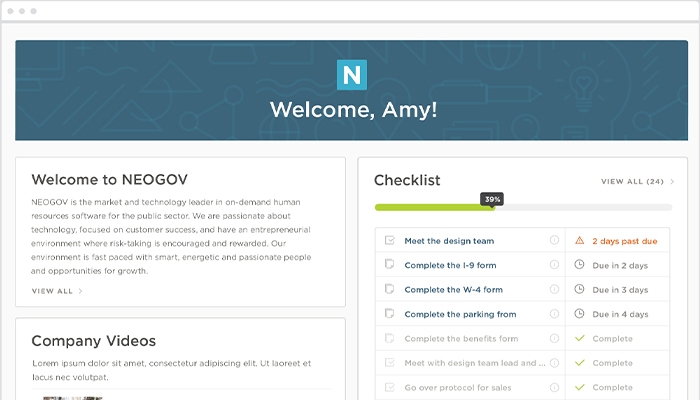Viewport: 700px width, 400px height.
Task: Open info icon for Go over protocol for sales
Action: coord(554,388)
